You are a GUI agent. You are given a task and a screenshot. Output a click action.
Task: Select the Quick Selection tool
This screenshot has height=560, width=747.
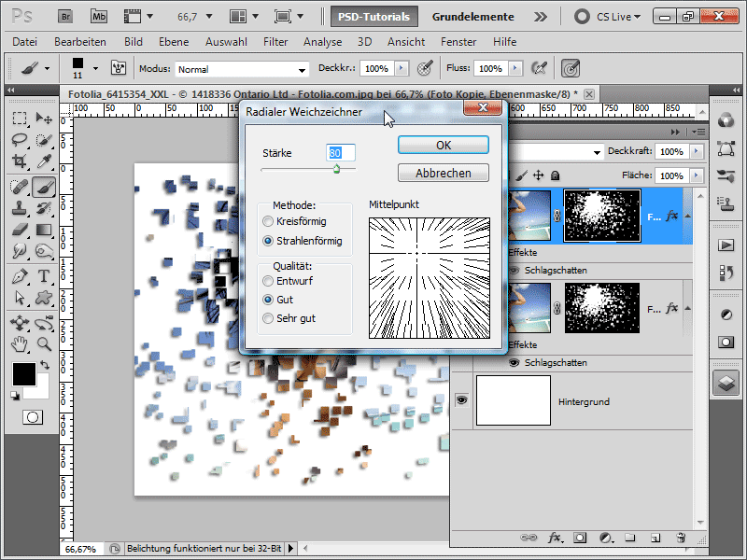44,139
